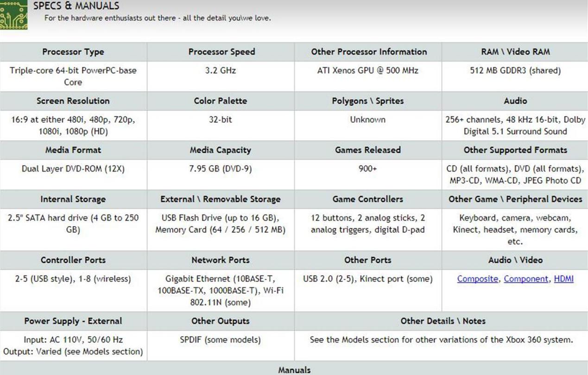The width and height of the screenshot is (588, 375).
Task: Follow the HDMI link
Action: [x=563, y=279]
